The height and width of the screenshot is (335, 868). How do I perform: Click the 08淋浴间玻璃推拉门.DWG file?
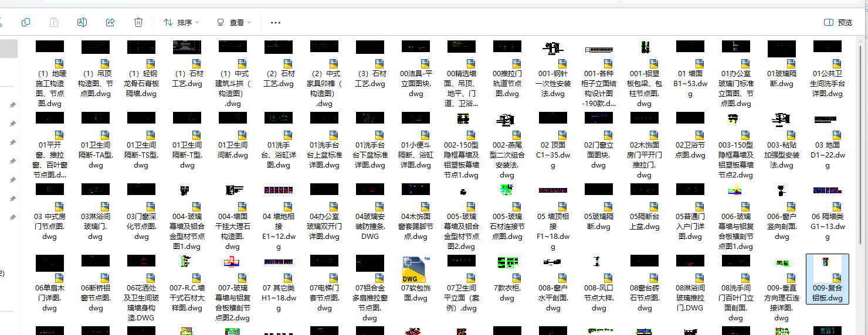coord(690,280)
